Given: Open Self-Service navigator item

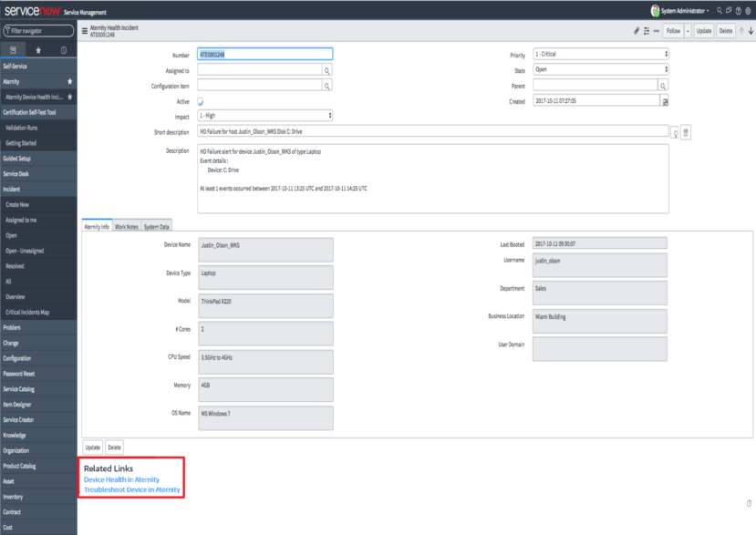Looking at the screenshot, I should click(38, 66).
